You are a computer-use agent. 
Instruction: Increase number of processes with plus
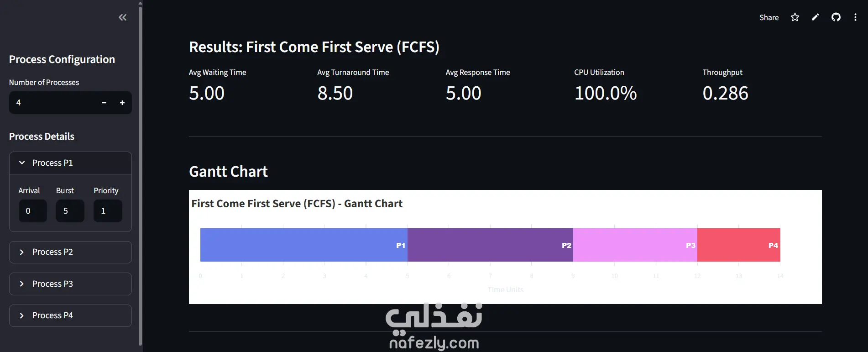(122, 103)
